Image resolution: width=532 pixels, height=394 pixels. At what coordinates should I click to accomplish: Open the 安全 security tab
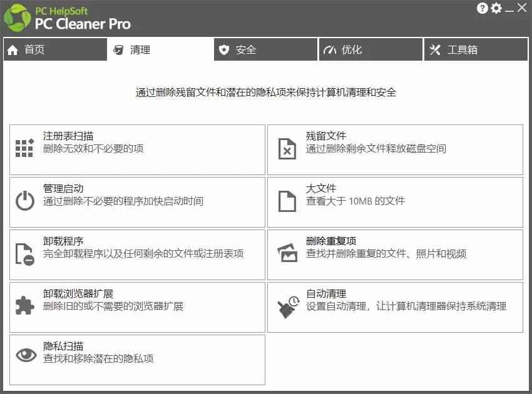265,50
